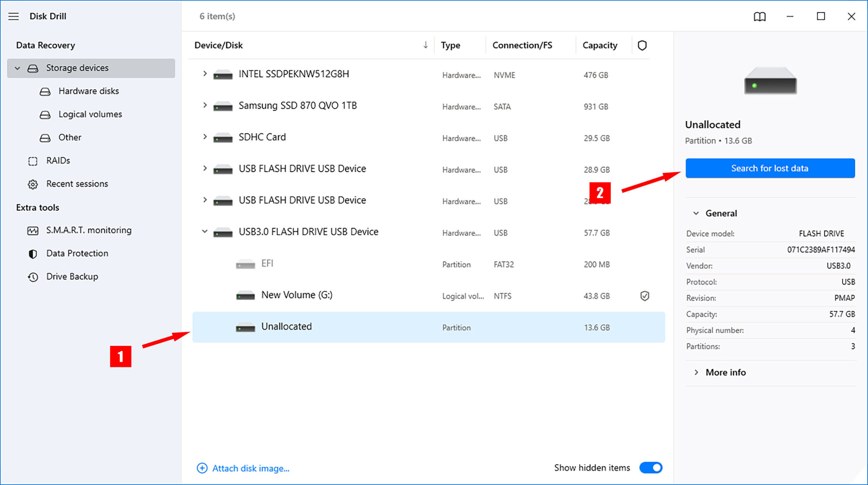Select the Other category in sidebar
Screen dimensions: 868x485
pos(69,137)
